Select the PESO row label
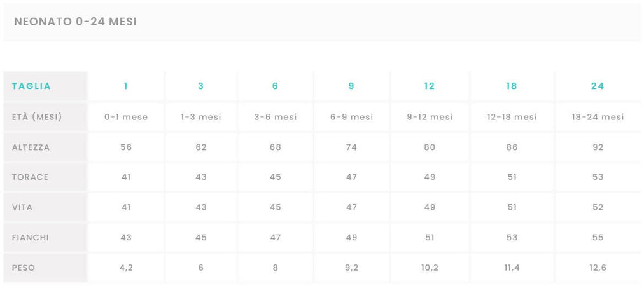This screenshot has width=644, height=286. pos(24,268)
